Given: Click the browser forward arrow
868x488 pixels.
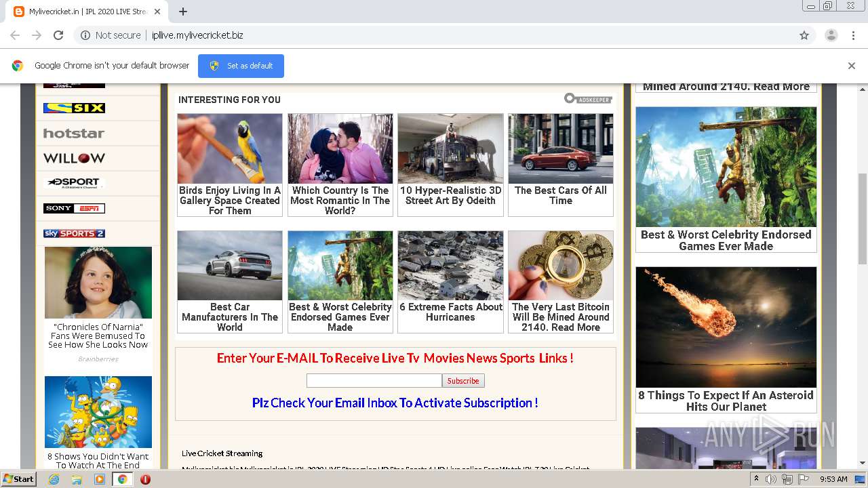Looking at the screenshot, I should coord(37,35).
